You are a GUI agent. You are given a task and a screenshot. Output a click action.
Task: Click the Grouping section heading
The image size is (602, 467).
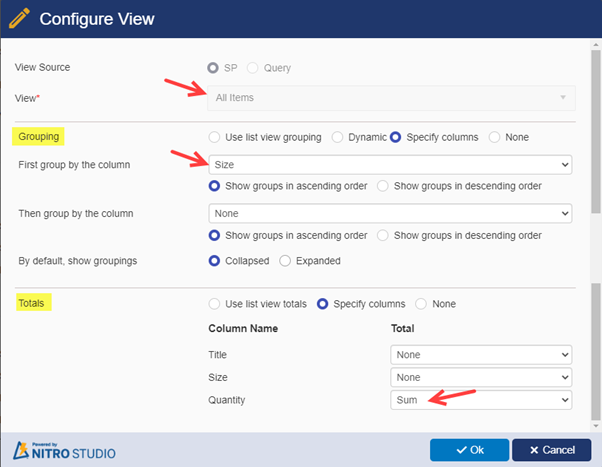click(38, 137)
